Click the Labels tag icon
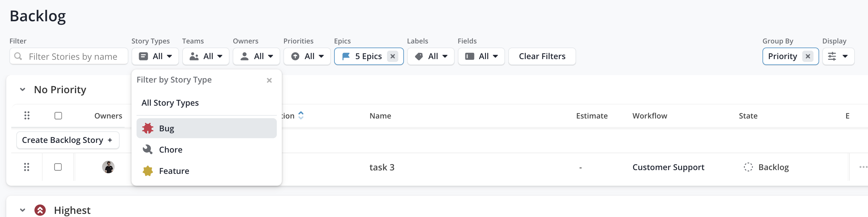Viewport: 868px width, 217px height. click(x=419, y=56)
